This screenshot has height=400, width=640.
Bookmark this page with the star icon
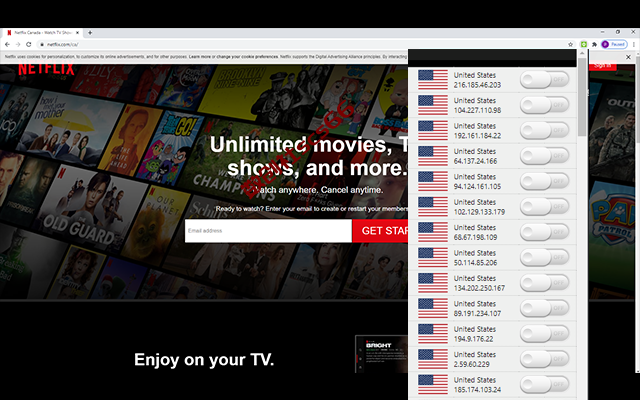[571, 44]
